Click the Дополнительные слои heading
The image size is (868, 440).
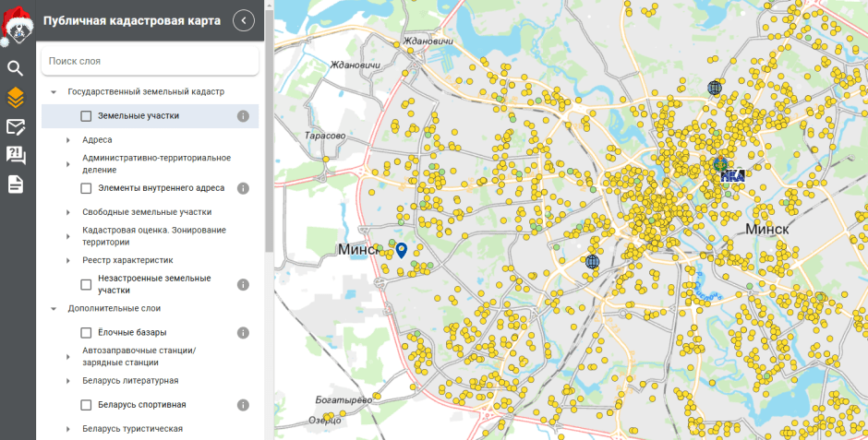tap(114, 308)
